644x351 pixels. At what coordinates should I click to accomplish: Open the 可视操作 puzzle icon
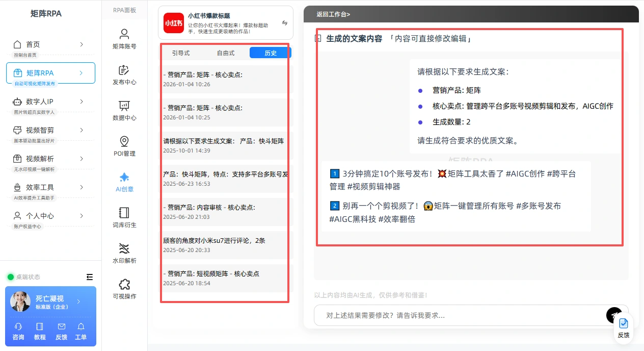[x=124, y=284]
